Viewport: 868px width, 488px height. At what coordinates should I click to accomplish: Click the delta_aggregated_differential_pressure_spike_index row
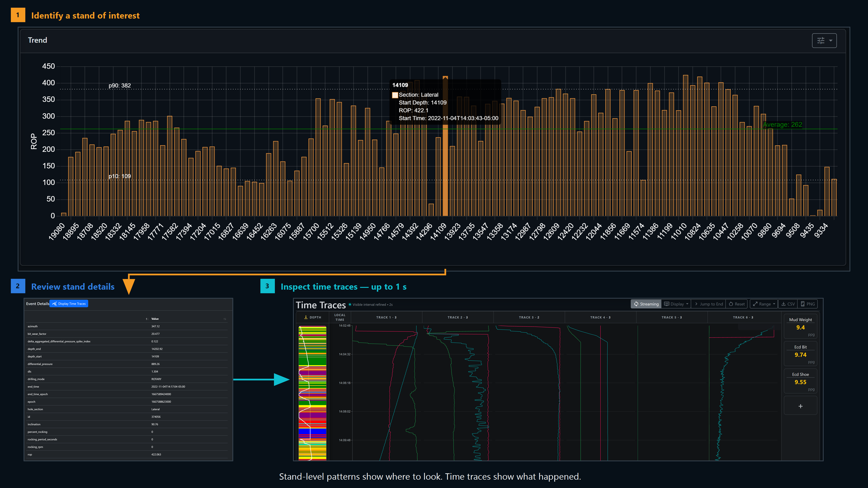click(127, 342)
